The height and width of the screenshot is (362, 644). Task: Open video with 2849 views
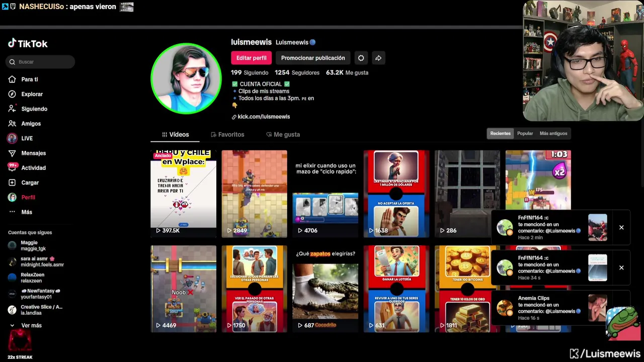click(254, 194)
